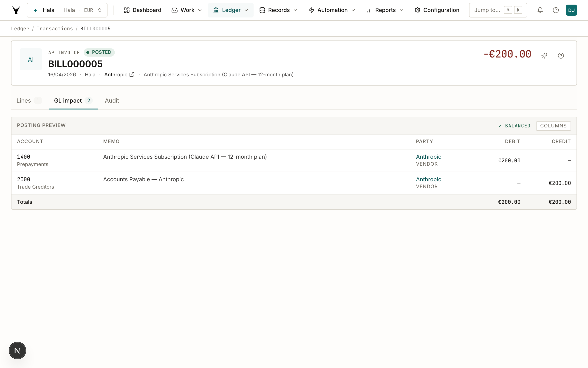Click the Trade Creditors row credit €200.00

[560, 183]
